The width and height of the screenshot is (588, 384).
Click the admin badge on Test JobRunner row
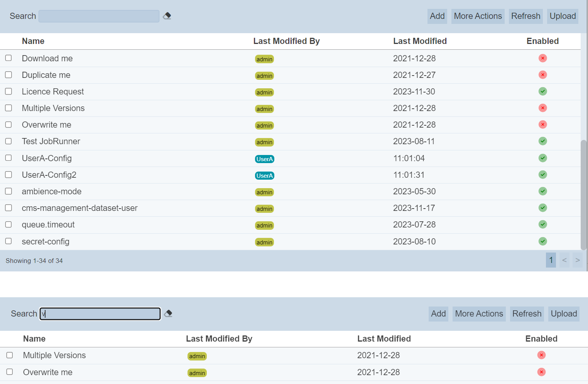click(x=264, y=142)
